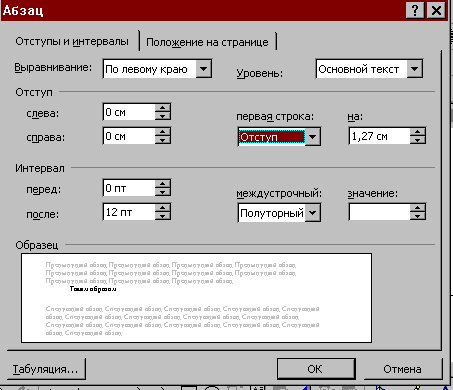Click the после 12 пт field
The width and height of the screenshot is (453, 390).
[129, 212]
